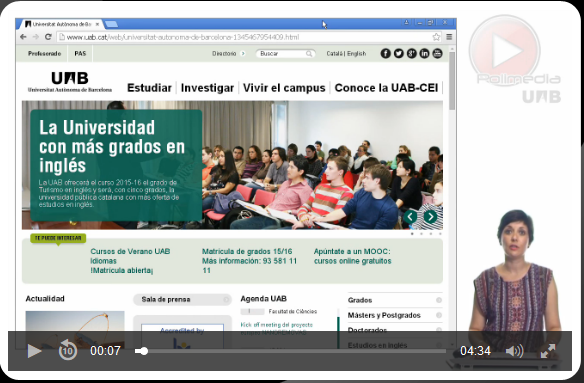Expand the Másters y Postgrados entry
Screen dimensions: 584x383
[x=395, y=316]
